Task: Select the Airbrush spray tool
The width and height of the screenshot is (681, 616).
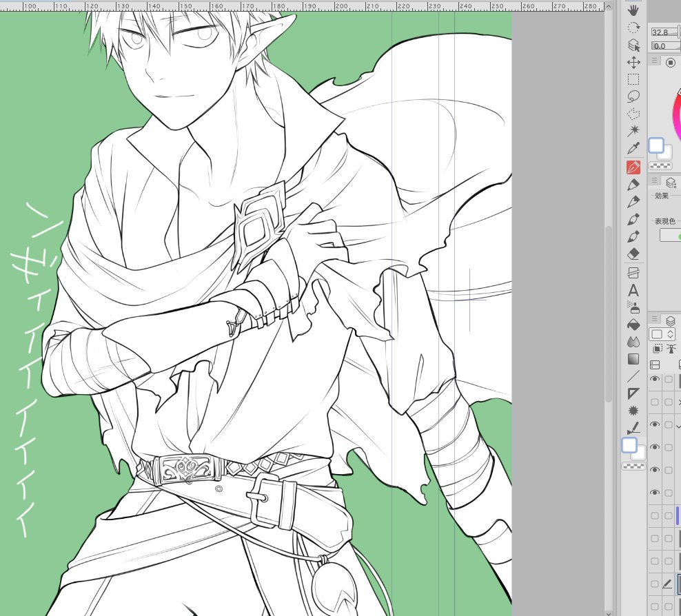Action: point(633,307)
